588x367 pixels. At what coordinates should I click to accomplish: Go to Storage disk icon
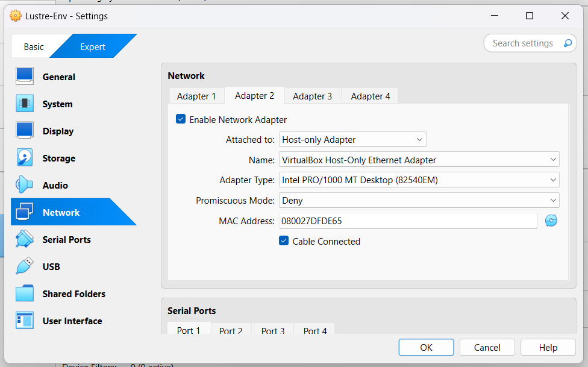25,158
